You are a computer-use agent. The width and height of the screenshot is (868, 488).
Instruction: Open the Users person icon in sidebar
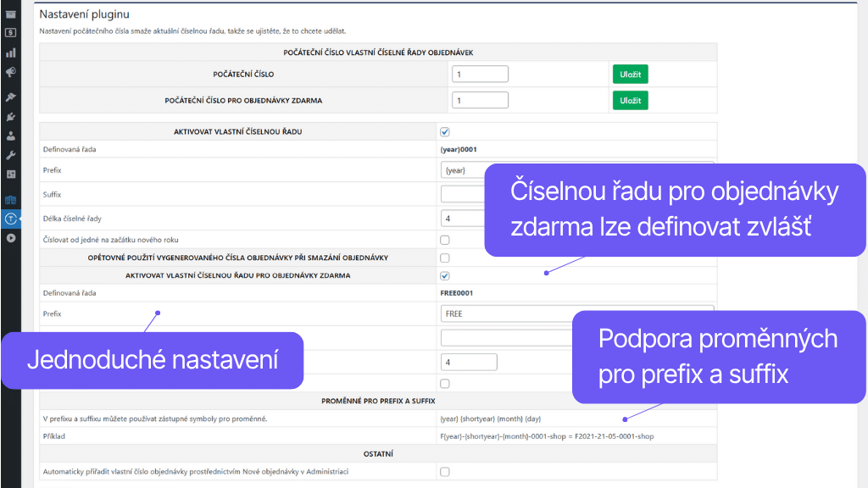(11, 136)
